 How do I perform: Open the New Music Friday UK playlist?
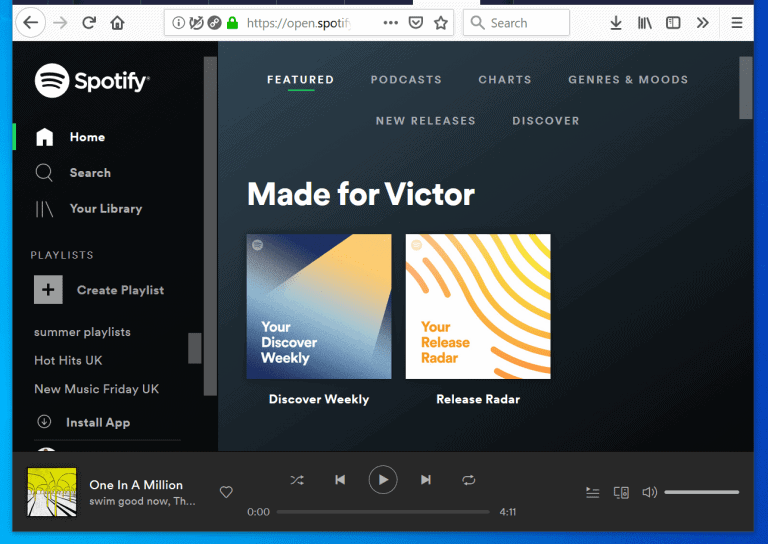tap(96, 389)
